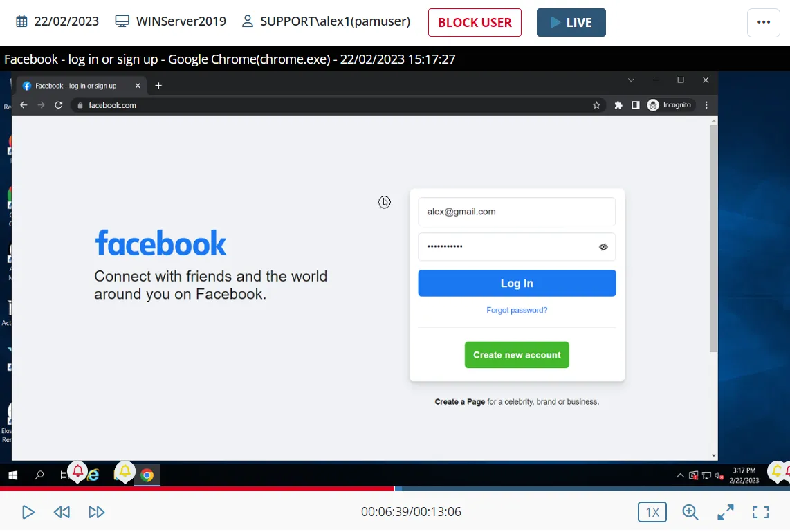Click the Play button in the player controls
The width and height of the screenshot is (790, 532).
28,512
